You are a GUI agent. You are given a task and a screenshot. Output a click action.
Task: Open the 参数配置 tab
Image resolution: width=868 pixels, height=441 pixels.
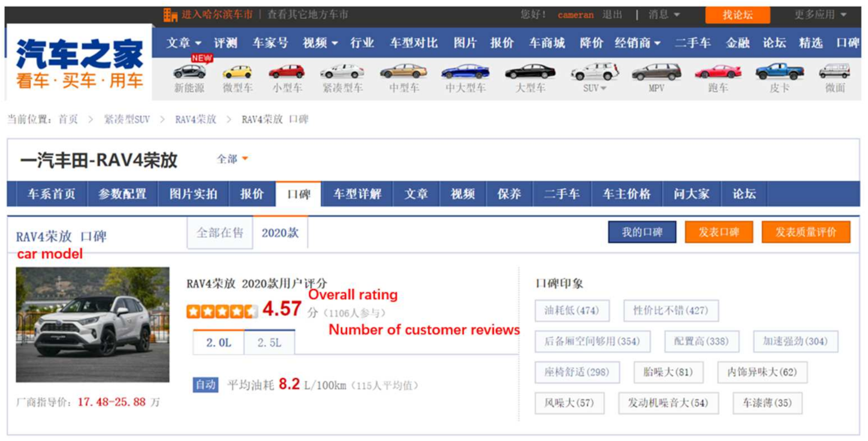pyautogui.click(x=122, y=194)
